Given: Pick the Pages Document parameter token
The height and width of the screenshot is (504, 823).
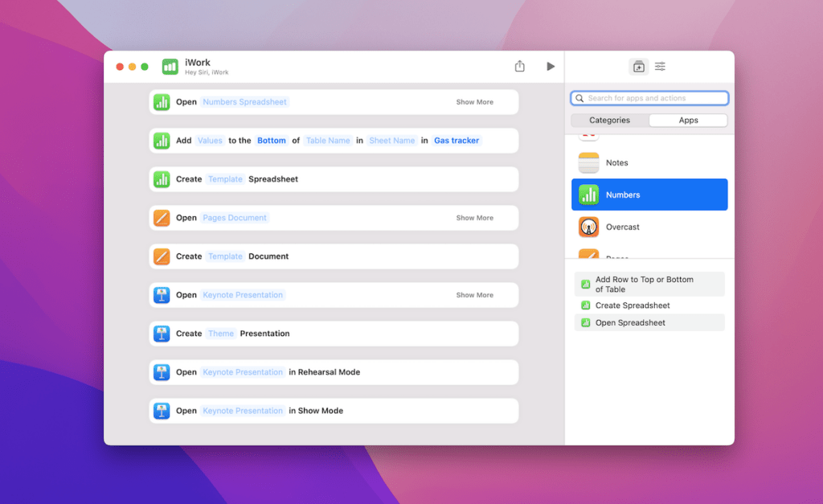Looking at the screenshot, I should point(235,218).
